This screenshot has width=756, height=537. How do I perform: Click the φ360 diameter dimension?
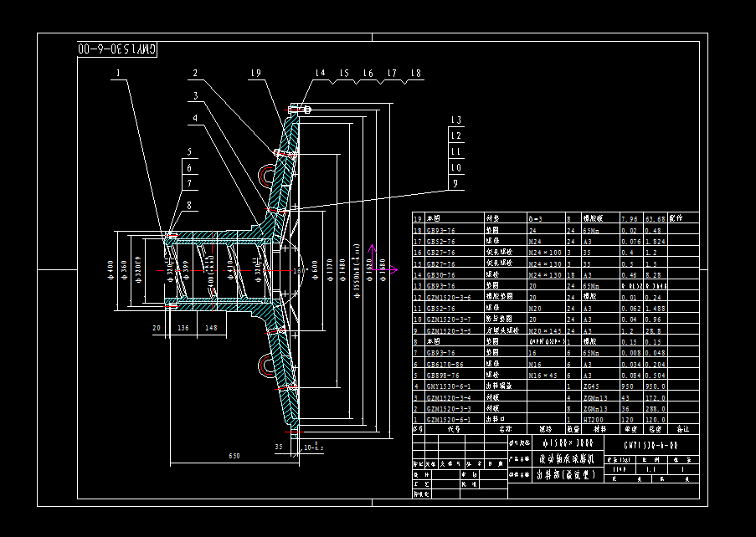(124, 271)
